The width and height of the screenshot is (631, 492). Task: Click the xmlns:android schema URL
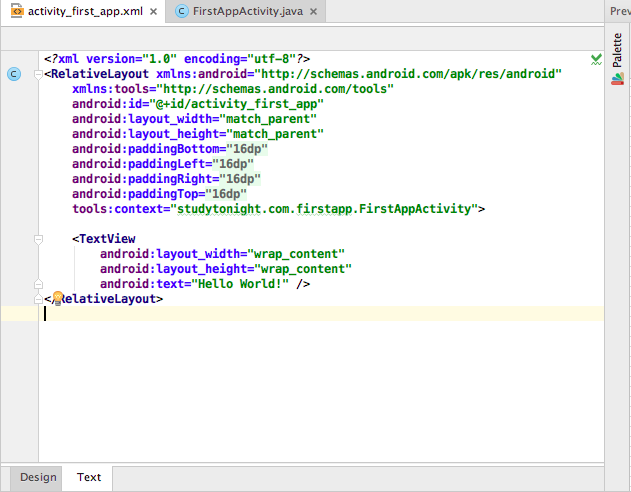408,74
